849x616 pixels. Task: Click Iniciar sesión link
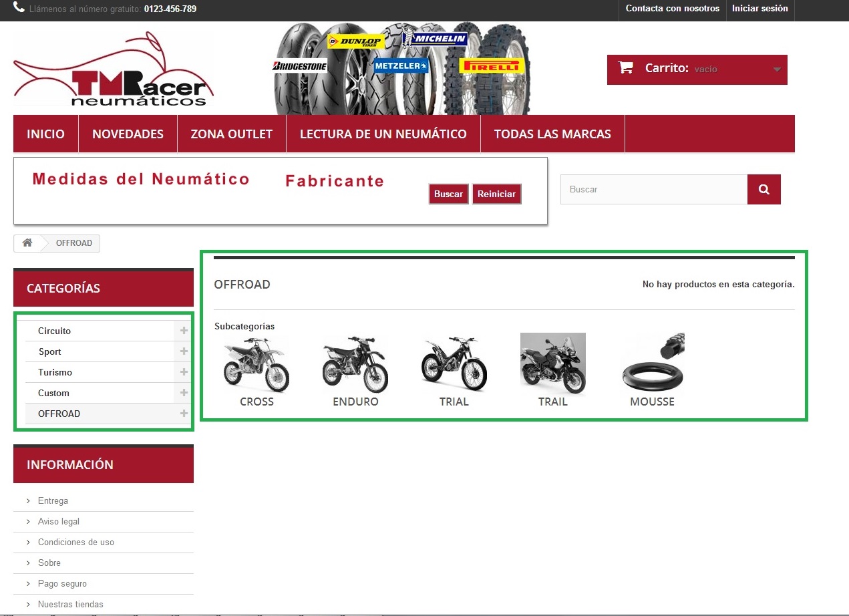tap(760, 9)
